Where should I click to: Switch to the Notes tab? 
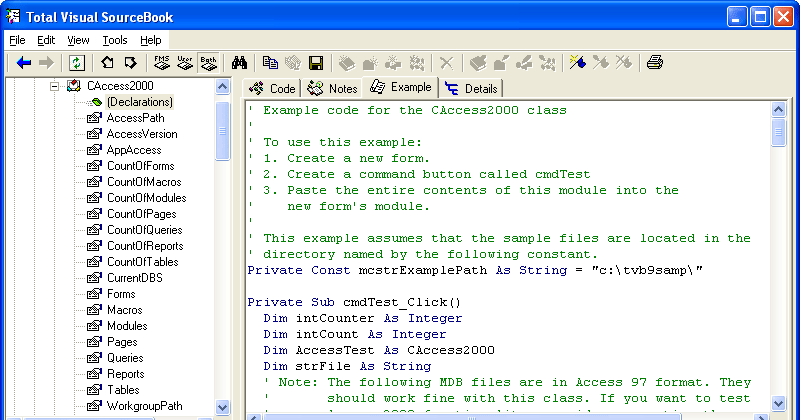point(332,88)
